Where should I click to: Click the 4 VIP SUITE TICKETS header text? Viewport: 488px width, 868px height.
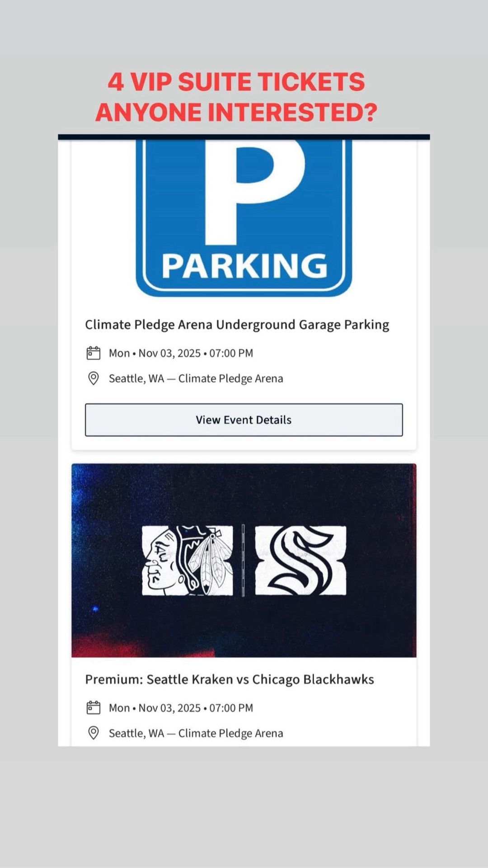(236, 82)
